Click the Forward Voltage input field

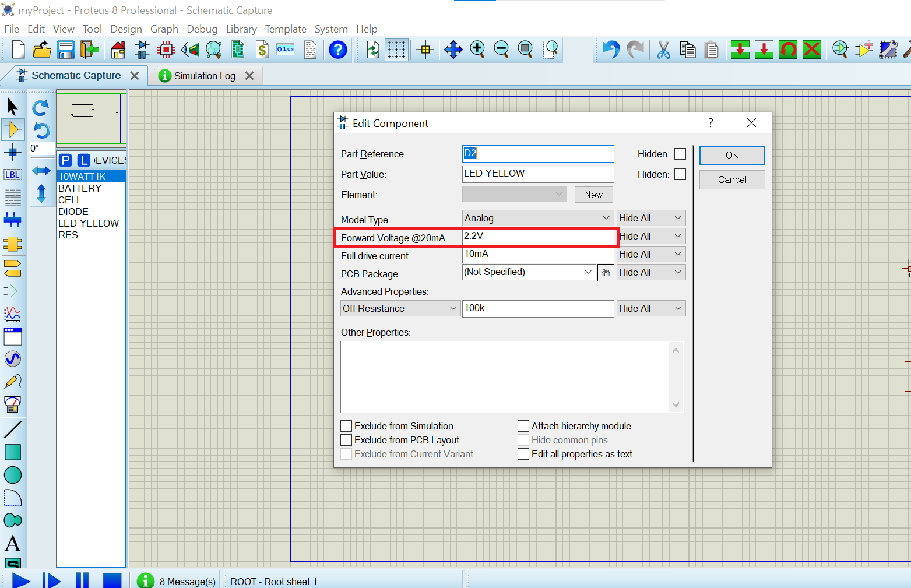pos(537,237)
